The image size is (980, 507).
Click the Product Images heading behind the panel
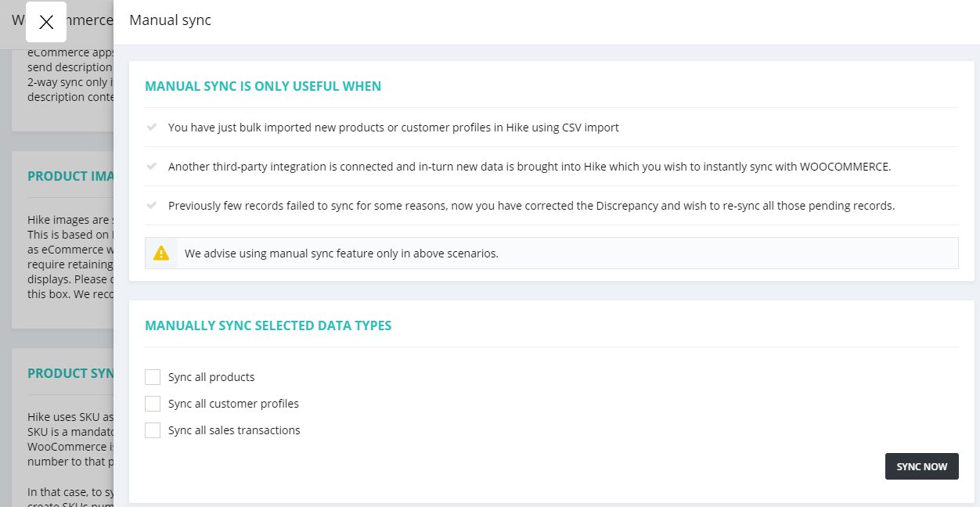click(70, 176)
